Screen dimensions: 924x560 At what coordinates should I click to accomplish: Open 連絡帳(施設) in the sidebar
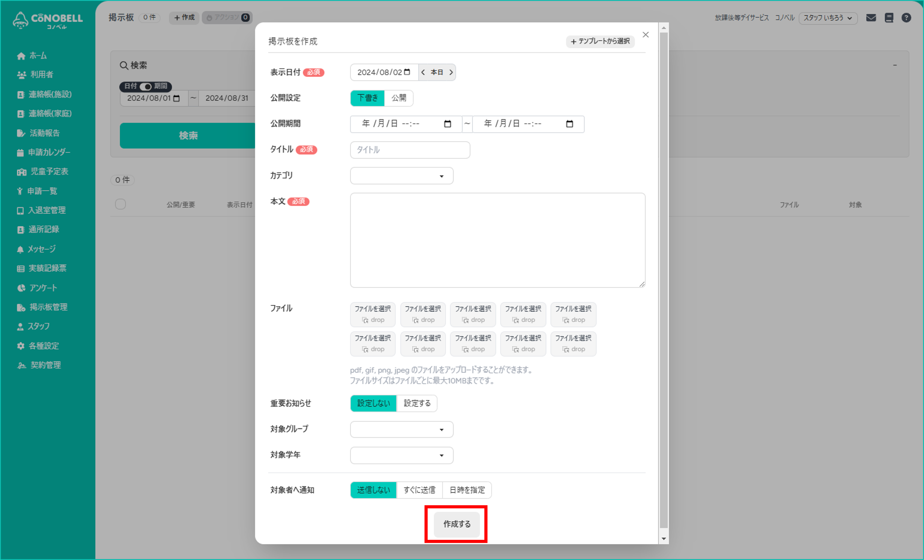coord(44,94)
